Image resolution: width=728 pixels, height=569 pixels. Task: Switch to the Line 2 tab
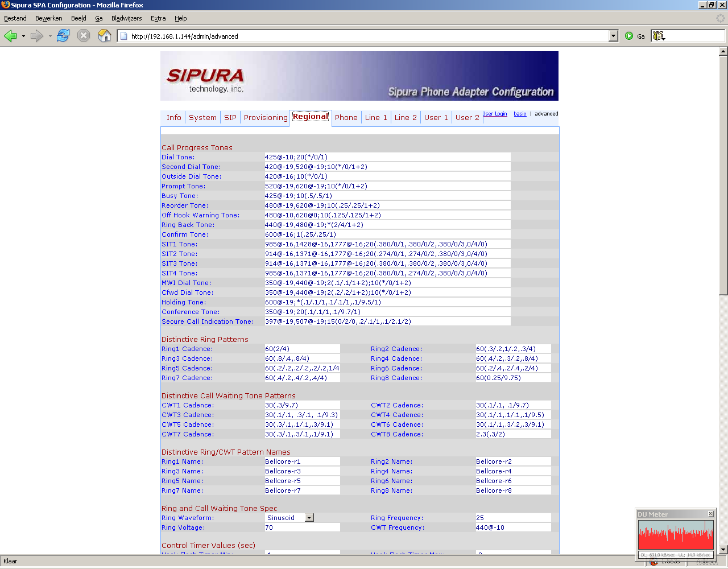tap(406, 118)
